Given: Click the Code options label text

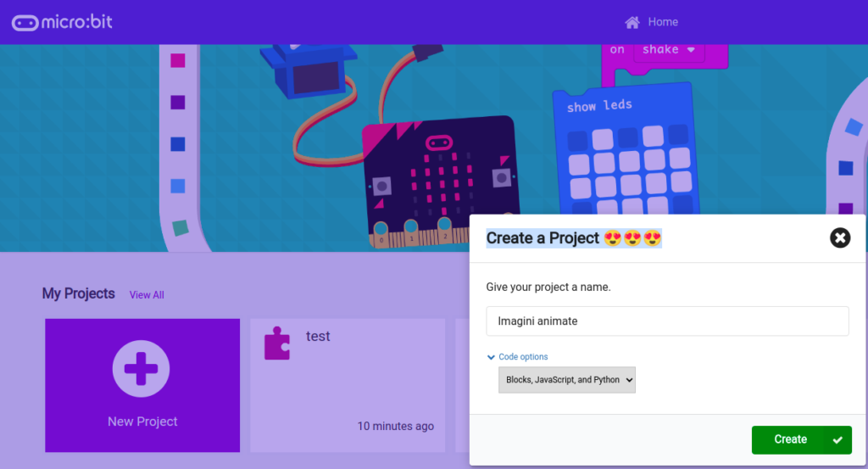Looking at the screenshot, I should coord(523,357).
